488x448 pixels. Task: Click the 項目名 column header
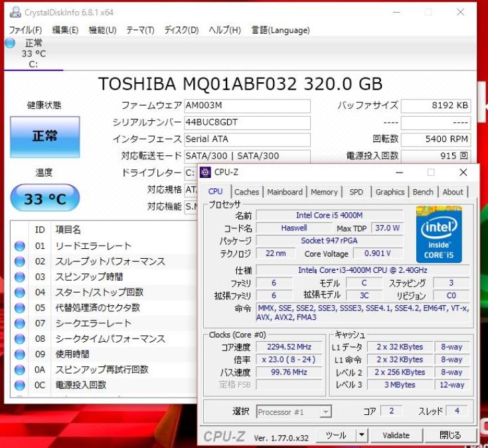[68, 230]
